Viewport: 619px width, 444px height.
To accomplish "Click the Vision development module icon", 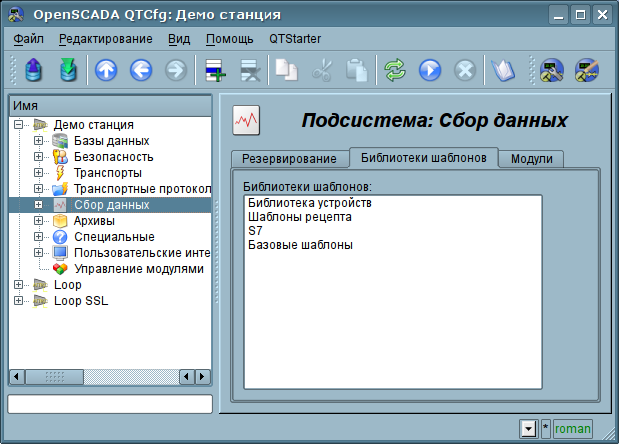I will (587, 70).
